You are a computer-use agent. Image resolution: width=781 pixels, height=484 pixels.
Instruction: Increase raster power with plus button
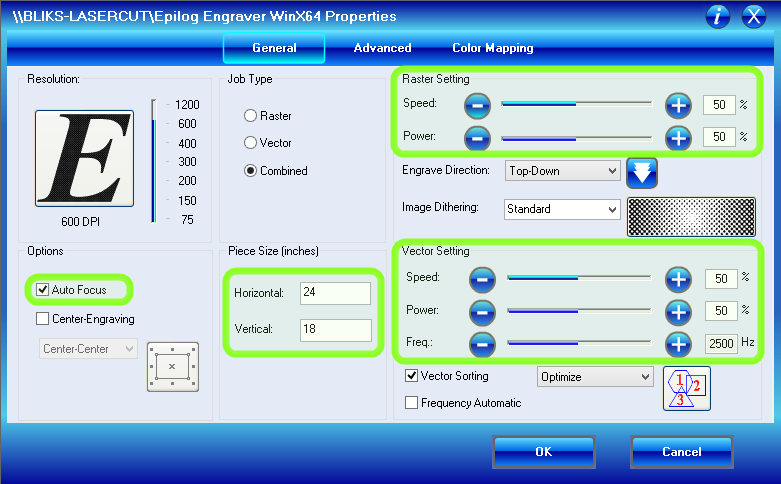[x=678, y=138]
